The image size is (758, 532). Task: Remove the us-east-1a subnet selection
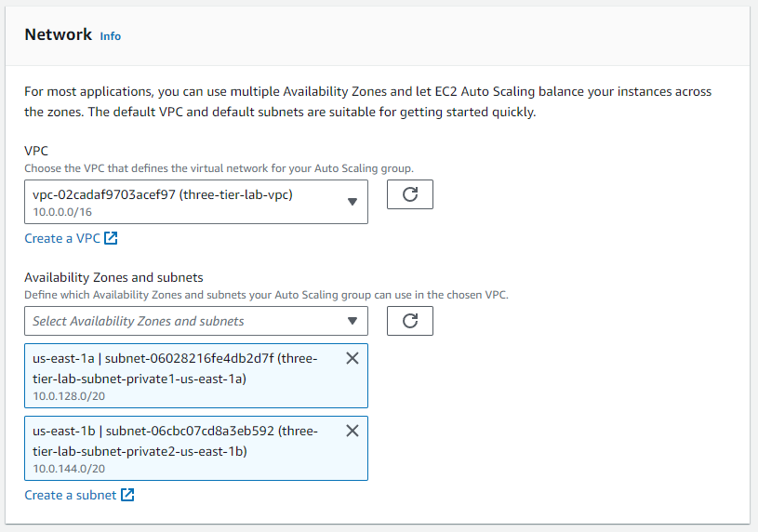tap(352, 358)
